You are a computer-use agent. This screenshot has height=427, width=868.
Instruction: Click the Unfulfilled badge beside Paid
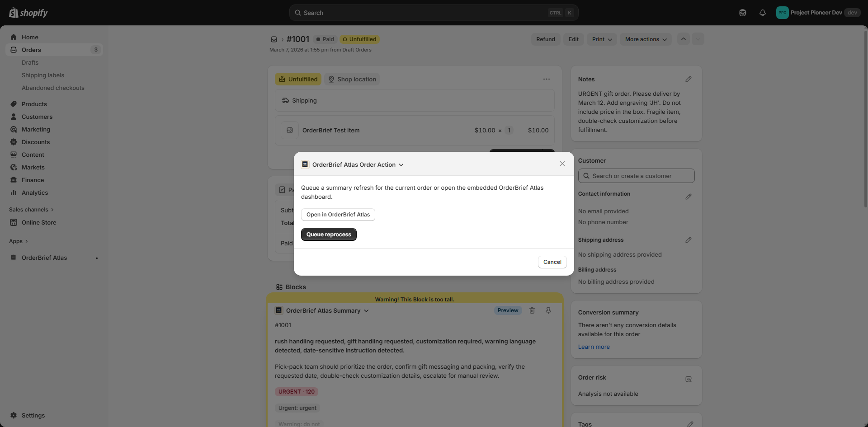(359, 39)
